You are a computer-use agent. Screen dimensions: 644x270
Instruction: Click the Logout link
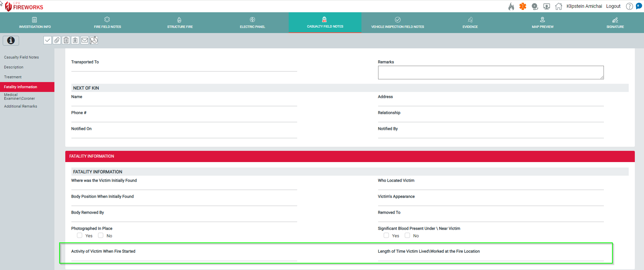click(613, 6)
